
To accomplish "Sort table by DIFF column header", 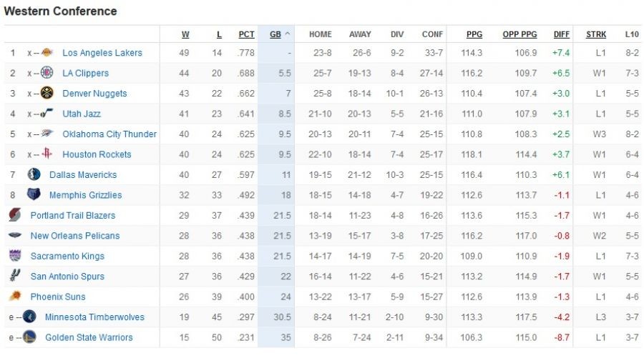I will point(562,34).
